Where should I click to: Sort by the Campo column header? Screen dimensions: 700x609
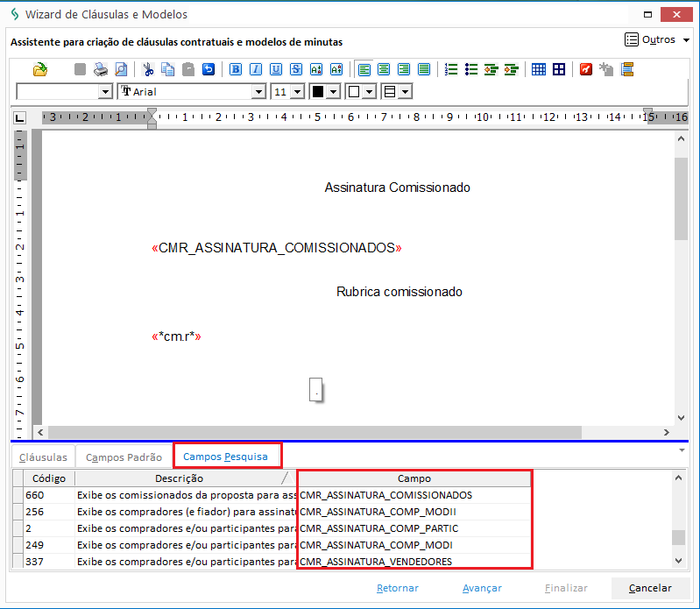tap(414, 478)
